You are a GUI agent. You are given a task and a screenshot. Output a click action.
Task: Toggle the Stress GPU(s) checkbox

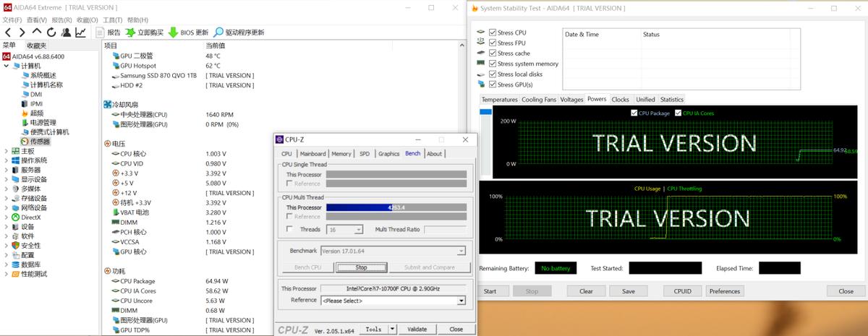click(493, 85)
